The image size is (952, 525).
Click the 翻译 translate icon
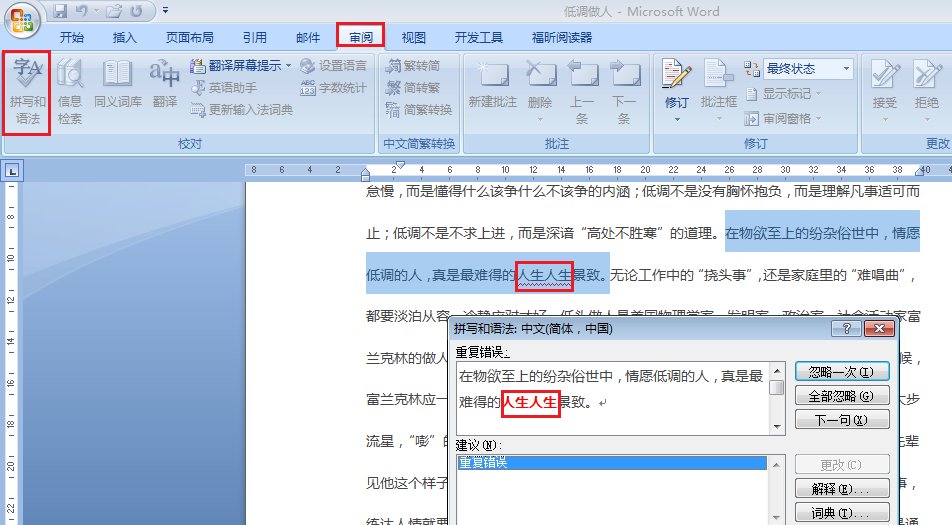165,85
